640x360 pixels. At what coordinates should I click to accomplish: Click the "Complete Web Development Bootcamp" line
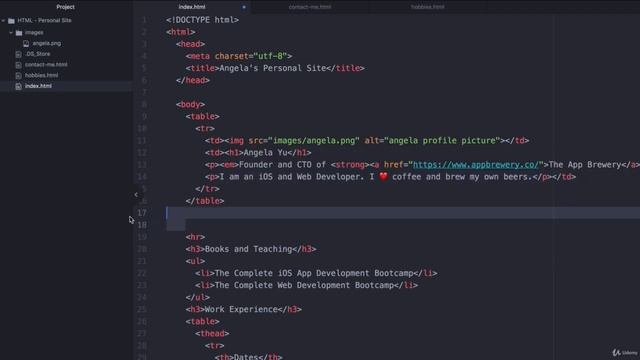[306, 285]
